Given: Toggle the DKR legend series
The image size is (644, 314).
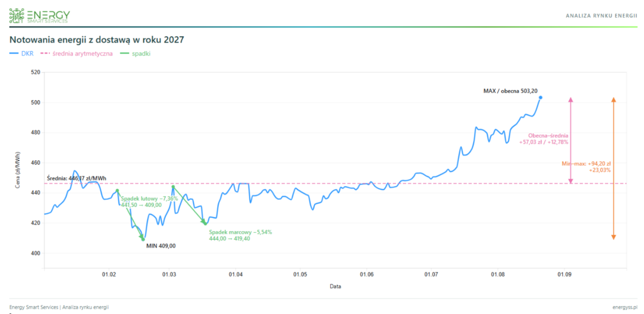Looking at the screenshot, I should (x=21, y=54).
